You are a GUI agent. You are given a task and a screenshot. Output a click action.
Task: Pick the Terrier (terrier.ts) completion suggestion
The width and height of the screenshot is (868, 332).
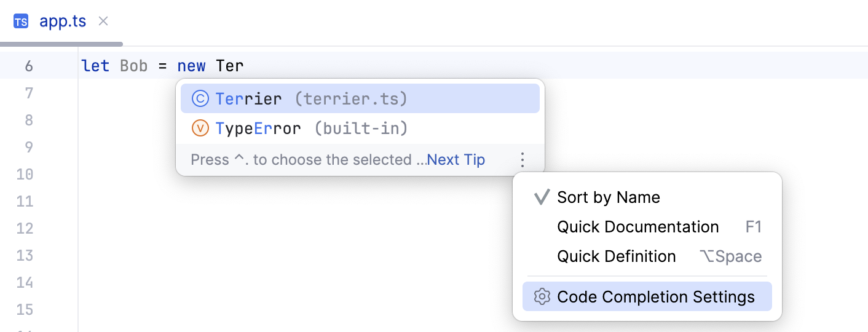click(311, 99)
